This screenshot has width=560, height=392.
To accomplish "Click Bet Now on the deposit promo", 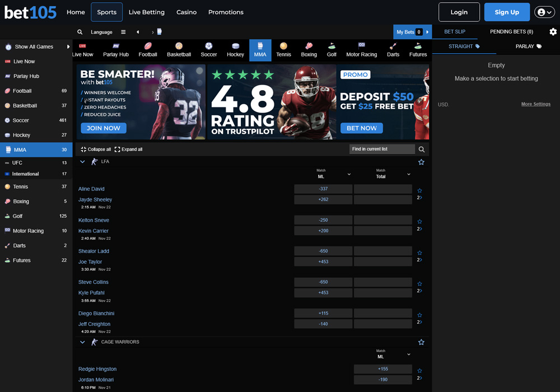I will [361, 128].
